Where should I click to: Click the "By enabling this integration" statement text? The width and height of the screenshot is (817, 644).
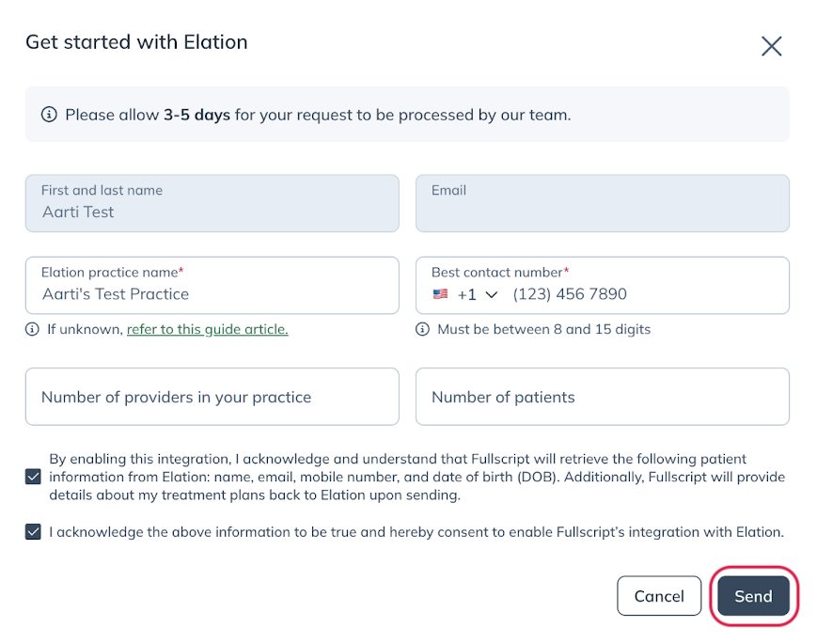tap(416, 477)
